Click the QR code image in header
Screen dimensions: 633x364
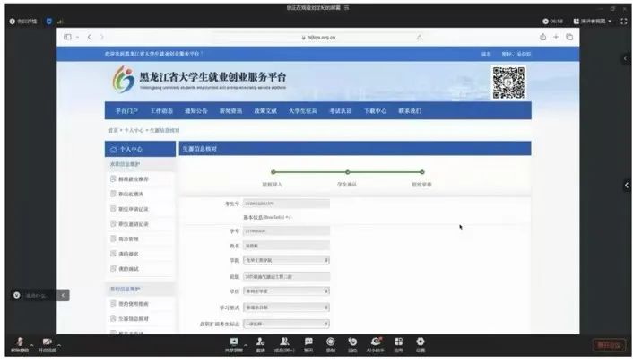pyautogui.click(x=507, y=82)
